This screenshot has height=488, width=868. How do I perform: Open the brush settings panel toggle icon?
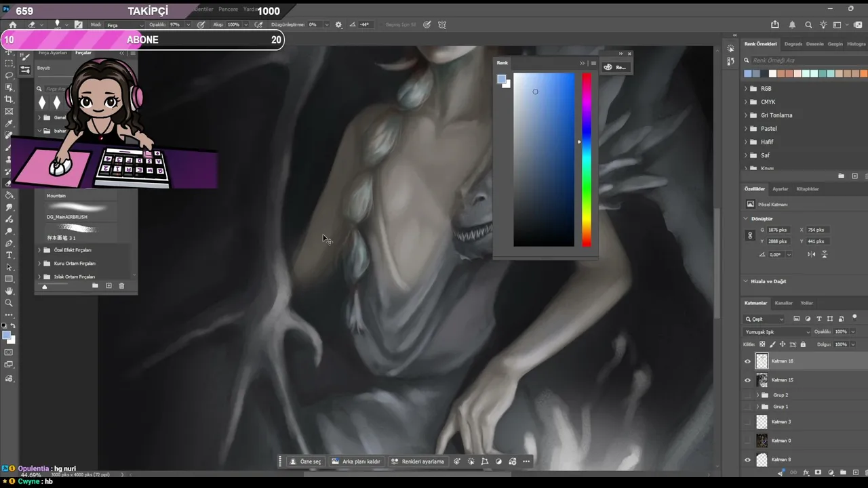pyautogui.click(x=79, y=25)
